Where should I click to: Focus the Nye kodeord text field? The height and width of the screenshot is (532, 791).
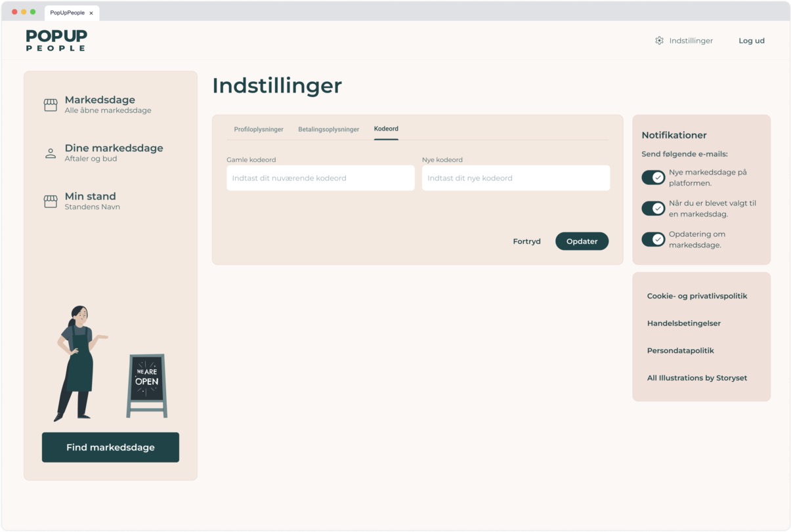515,178
